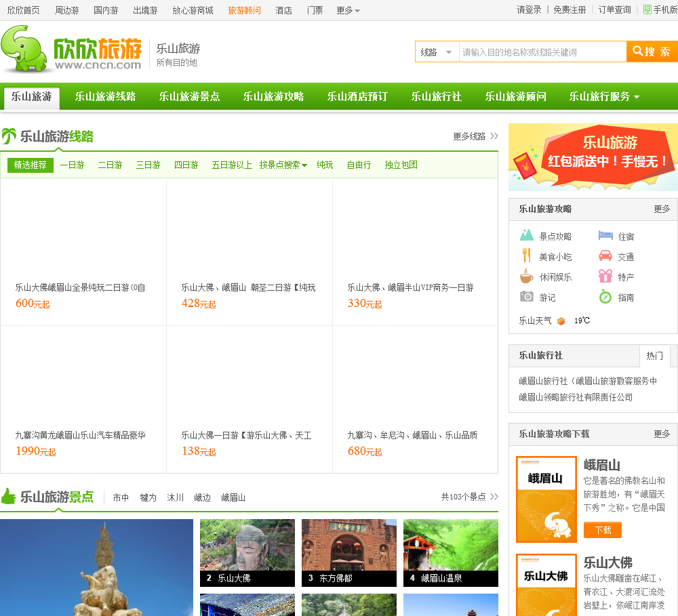The height and width of the screenshot is (616, 678).
Task: Select 精选推荐 route filter tab
Action: pos(31,165)
